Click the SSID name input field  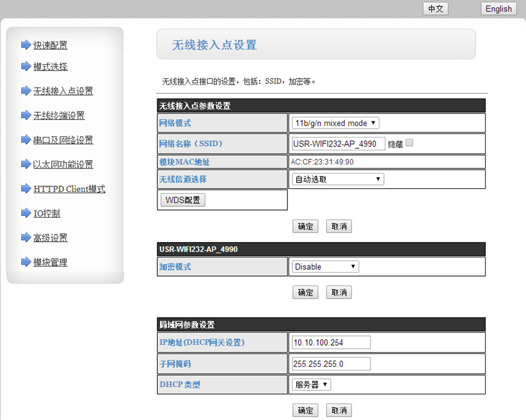click(x=338, y=144)
